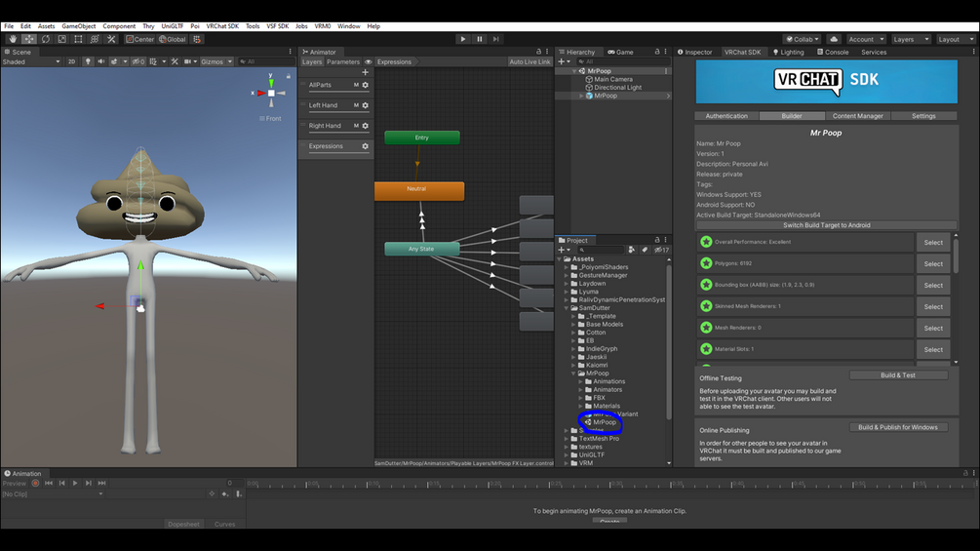Open the cloud services icon
Screen dimensions: 980x551
click(x=834, y=39)
